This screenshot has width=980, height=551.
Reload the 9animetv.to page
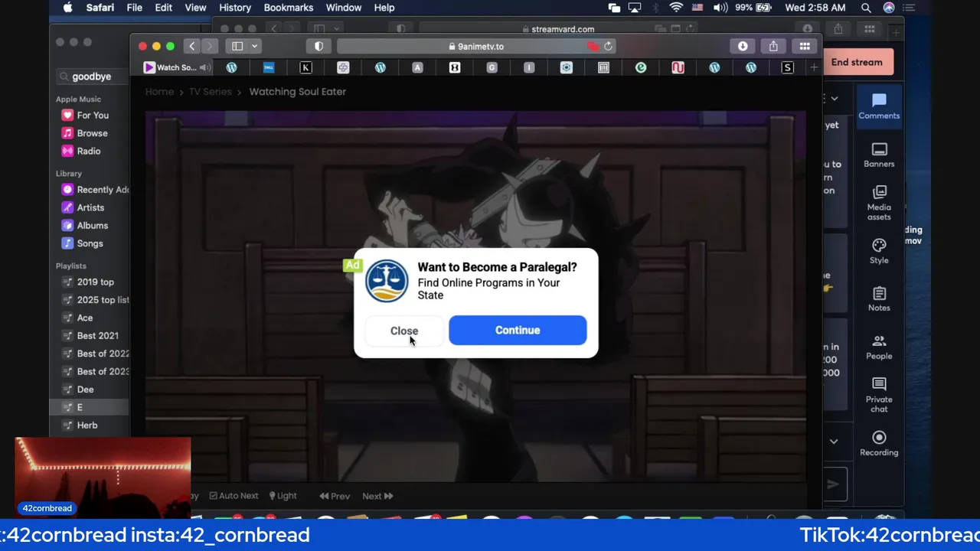click(608, 47)
